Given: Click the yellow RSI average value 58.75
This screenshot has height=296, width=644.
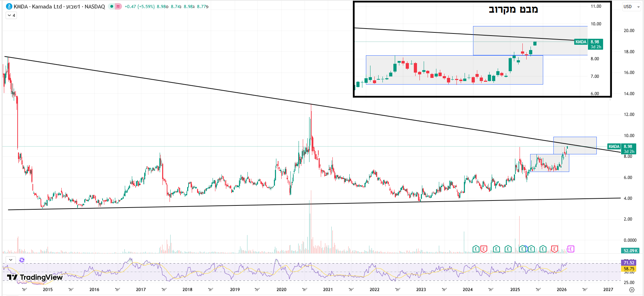Looking at the screenshot, I should [629, 269].
